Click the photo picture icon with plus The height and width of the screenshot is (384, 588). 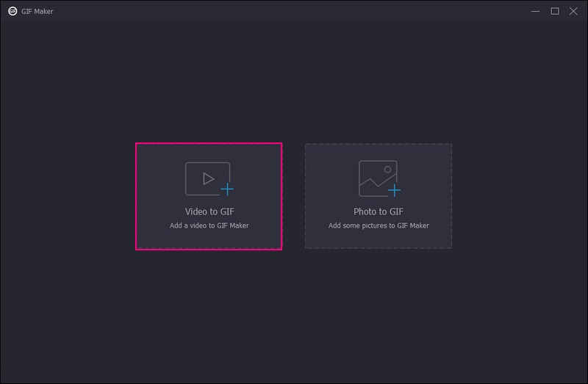point(378,178)
